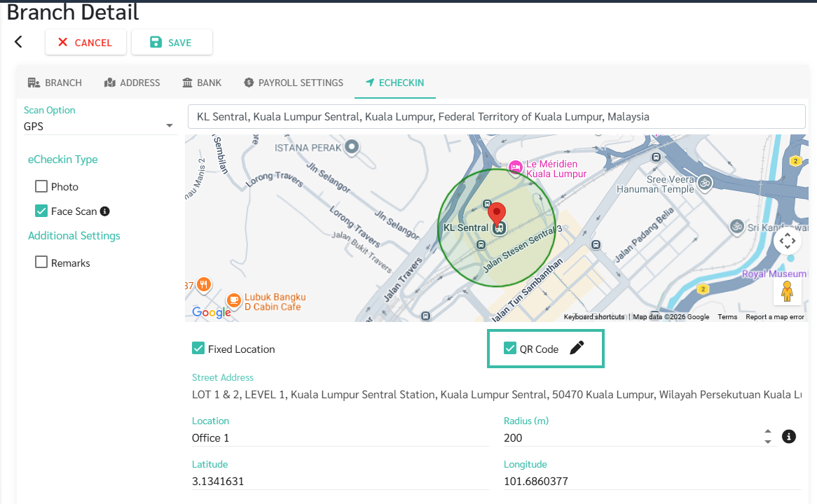Viewport: 817px width, 504px height.
Task: Click the Jalan Stesen Sentral 3 label
Action: click(x=523, y=249)
